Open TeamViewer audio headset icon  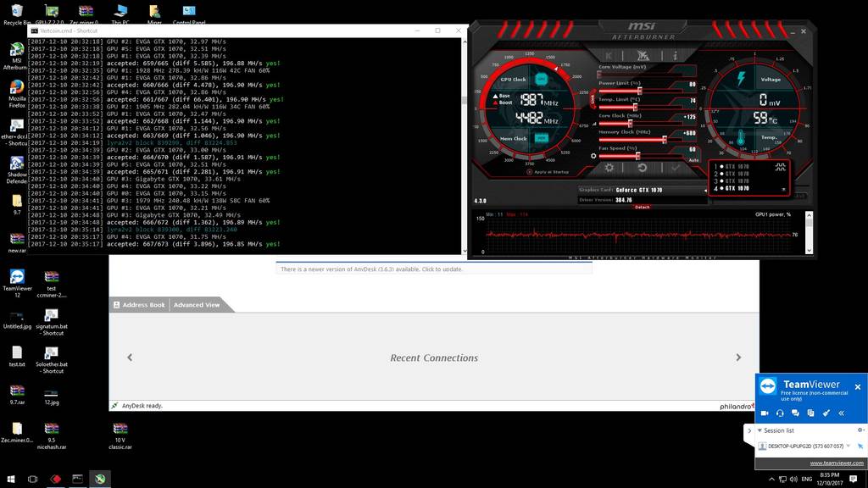click(780, 413)
